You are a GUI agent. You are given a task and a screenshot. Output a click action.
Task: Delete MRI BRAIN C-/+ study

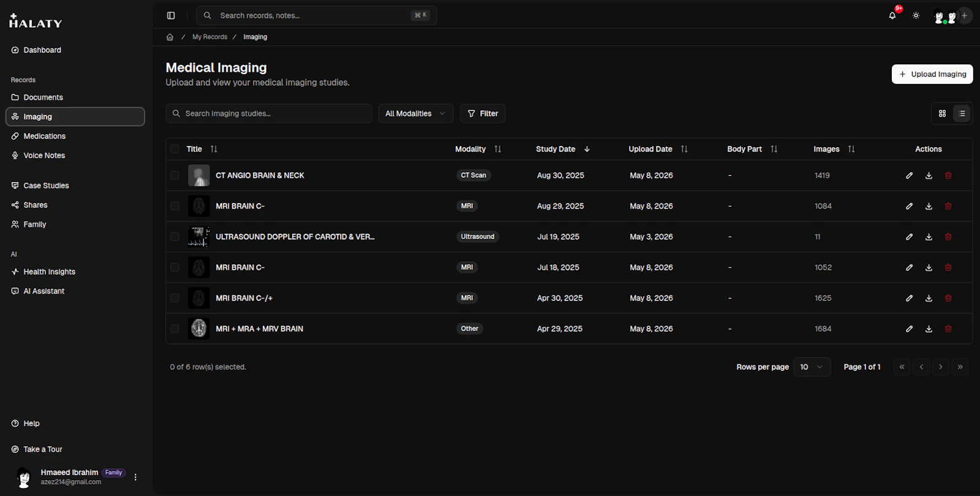coord(948,298)
